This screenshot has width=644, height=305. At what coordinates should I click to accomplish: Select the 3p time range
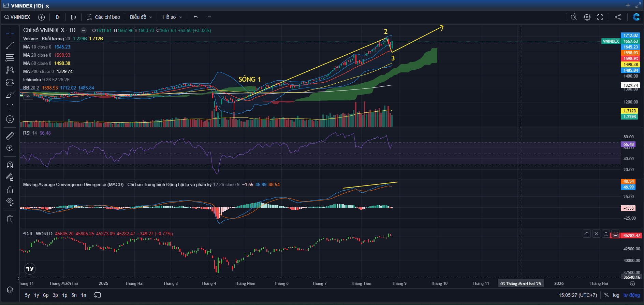pos(55,295)
